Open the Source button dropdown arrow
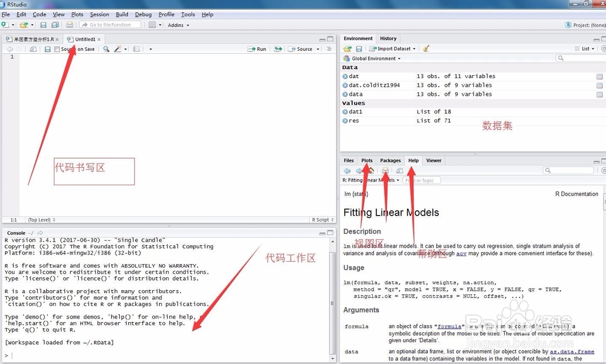This screenshot has height=364, width=606. pos(318,49)
